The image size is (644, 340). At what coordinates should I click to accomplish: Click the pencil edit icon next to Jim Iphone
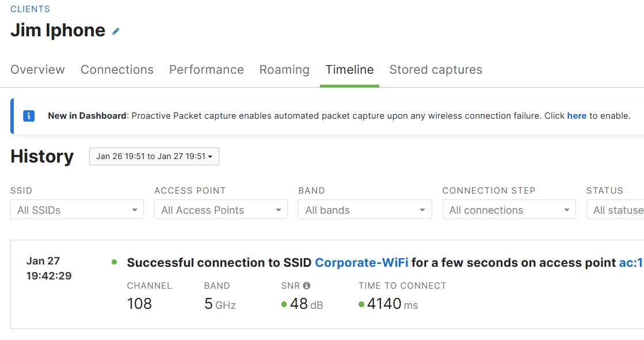116,31
